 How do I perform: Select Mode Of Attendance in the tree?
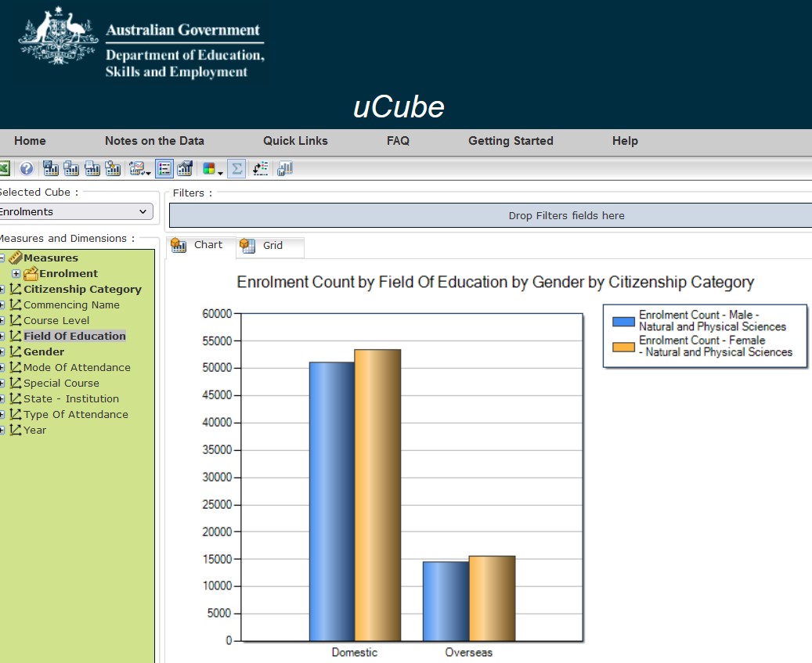[77, 367]
